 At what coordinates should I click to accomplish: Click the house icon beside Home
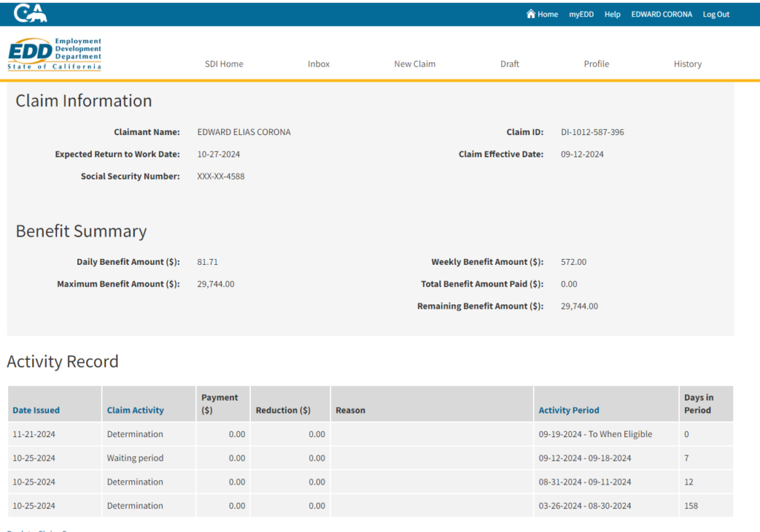point(531,14)
